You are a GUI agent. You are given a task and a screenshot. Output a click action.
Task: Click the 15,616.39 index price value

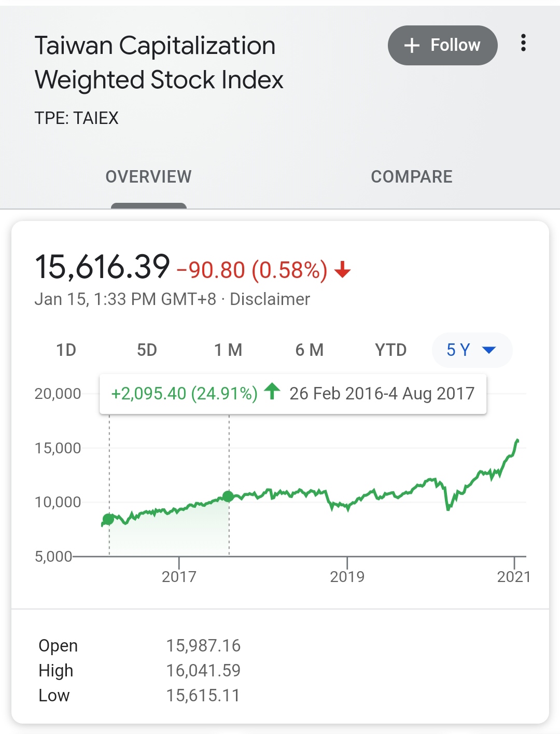(102, 267)
